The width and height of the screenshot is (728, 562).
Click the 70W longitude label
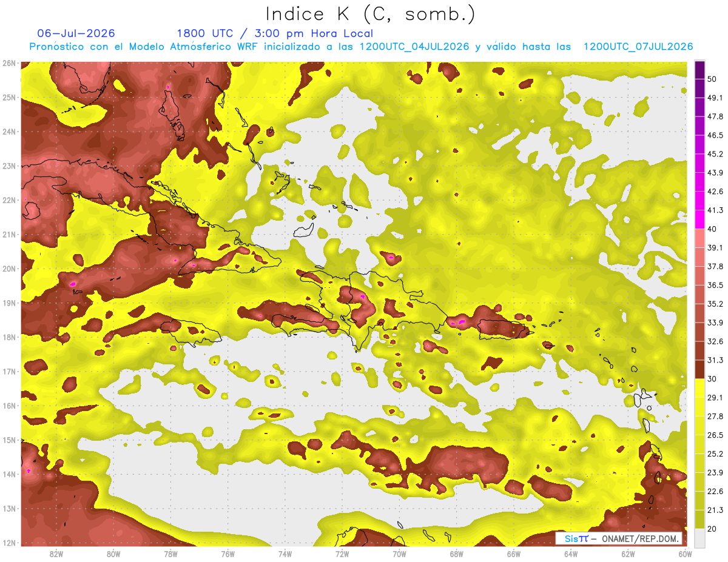tap(399, 554)
